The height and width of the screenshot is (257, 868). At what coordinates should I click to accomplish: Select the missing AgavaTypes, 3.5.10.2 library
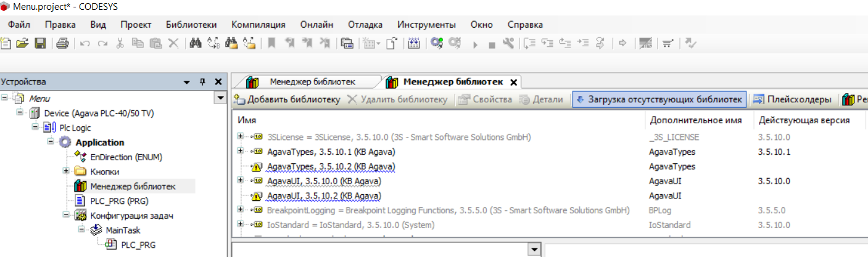[x=331, y=166]
